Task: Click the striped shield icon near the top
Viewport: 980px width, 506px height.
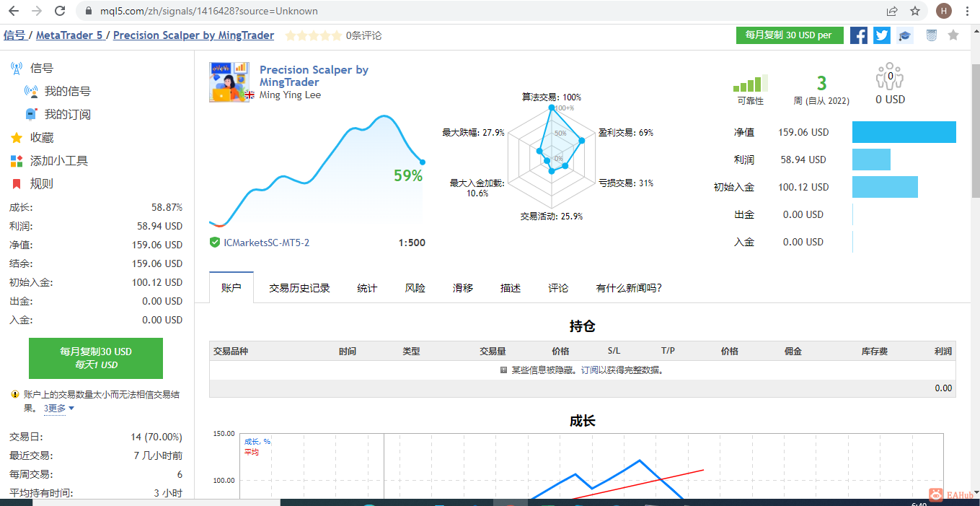Action: pyautogui.click(x=931, y=35)
